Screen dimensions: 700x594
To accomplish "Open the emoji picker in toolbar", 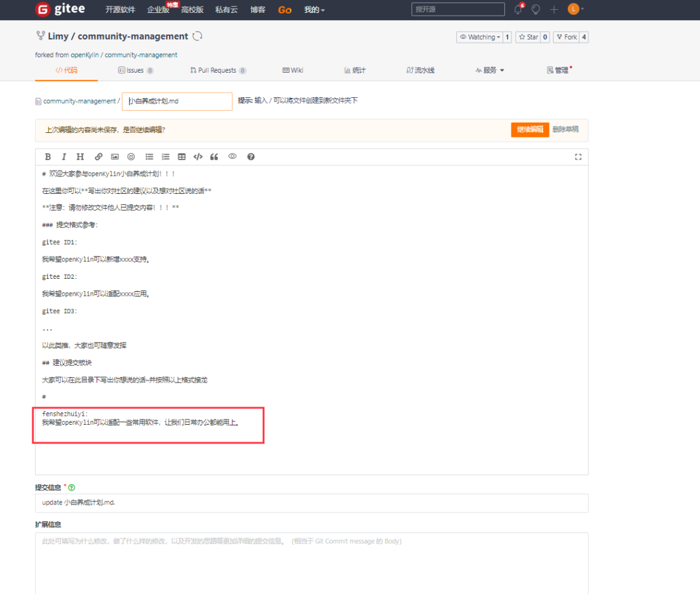I will (x=131, y=157).
